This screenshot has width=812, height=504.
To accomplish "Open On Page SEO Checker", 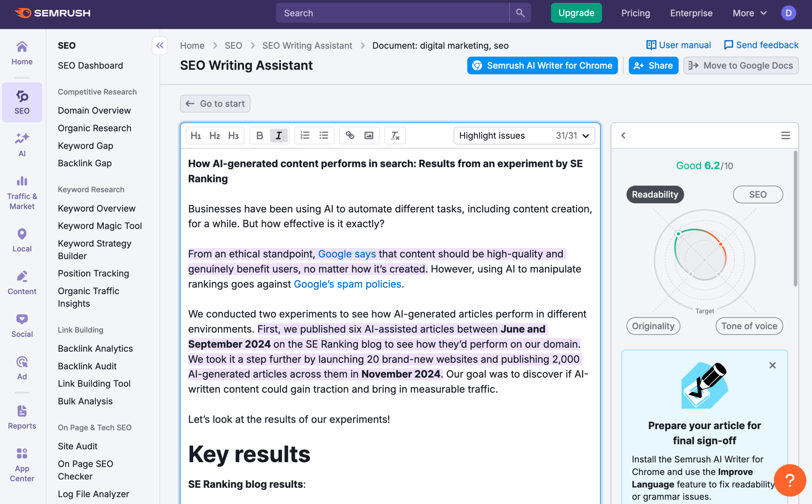I will click(x=85, y=470).
